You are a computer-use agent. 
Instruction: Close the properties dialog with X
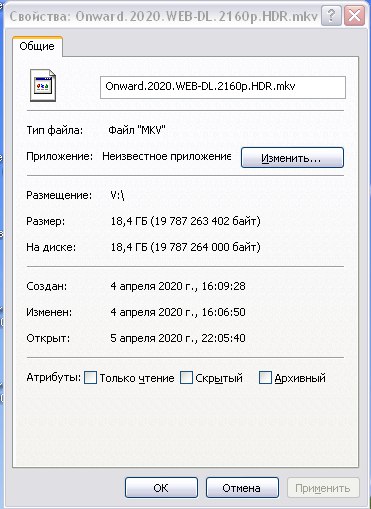click(x=354, y=16)
